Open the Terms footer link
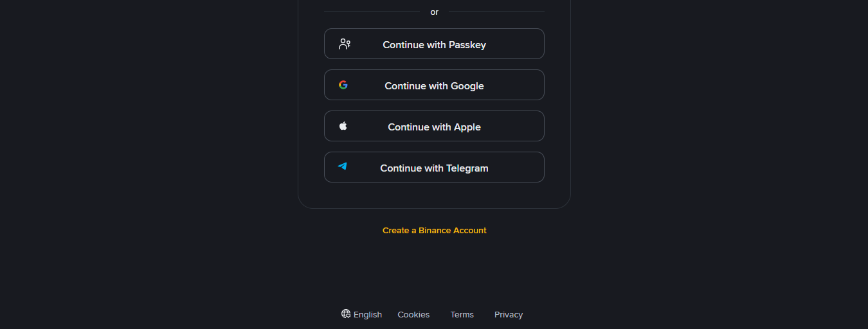868x329 pixels. click(462, 314)
